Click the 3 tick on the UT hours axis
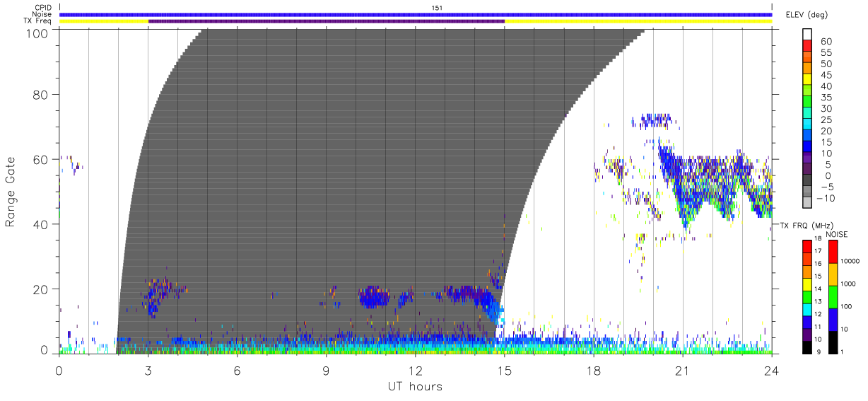 tap(148, 370)
